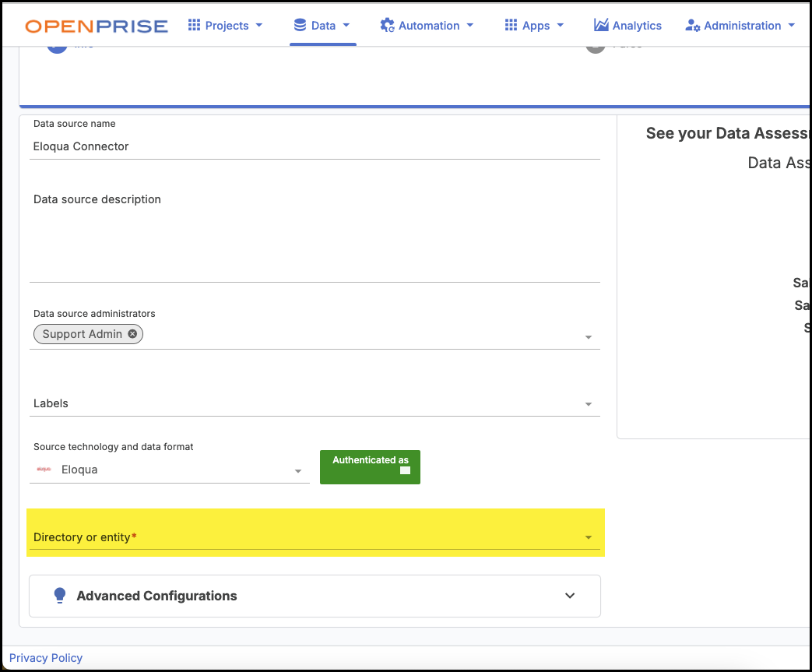
Task: Click the Openprise logo
Action: pos(97,26)
